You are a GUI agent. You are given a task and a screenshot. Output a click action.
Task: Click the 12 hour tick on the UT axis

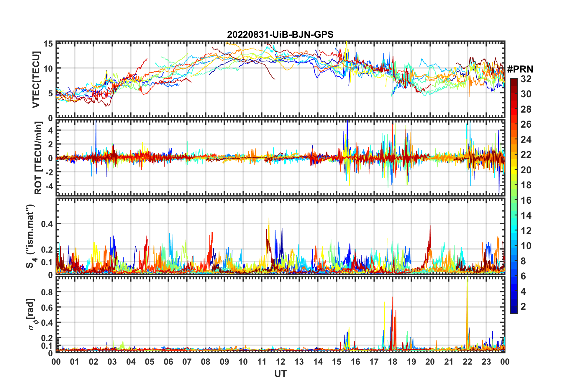pyautogui.click(x=280, y=362)
